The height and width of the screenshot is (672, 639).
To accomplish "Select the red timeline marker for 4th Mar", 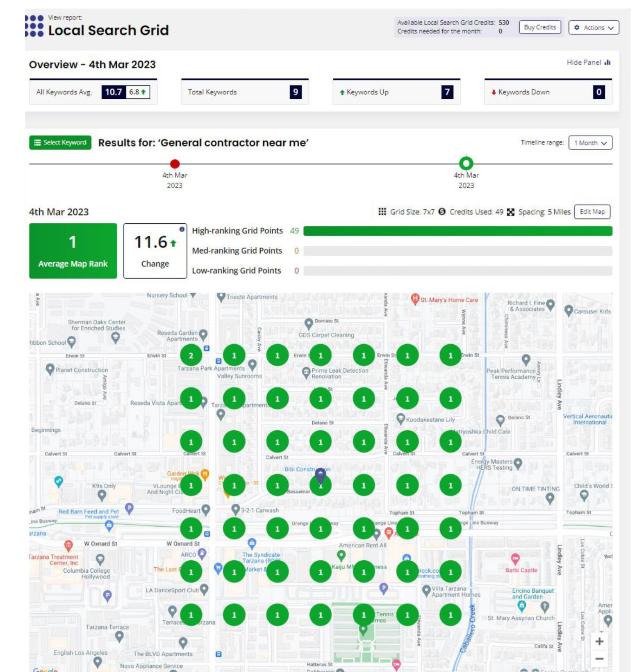I will pos(175,164).
